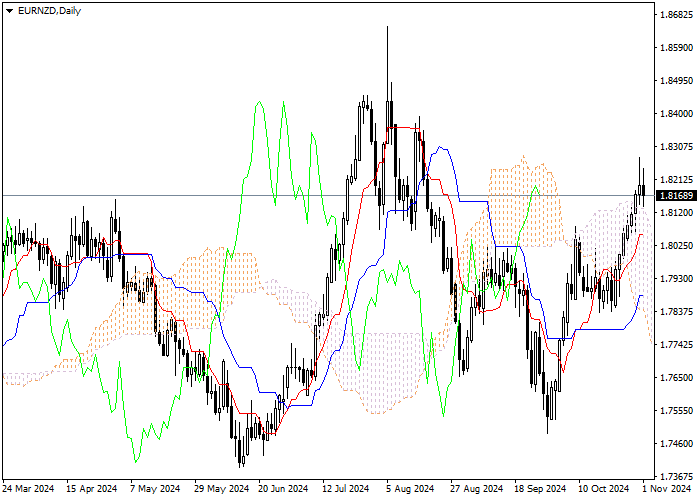Click the 29 May 2024 date label
This screenshot has height=500, width=700.
point(221,489)
